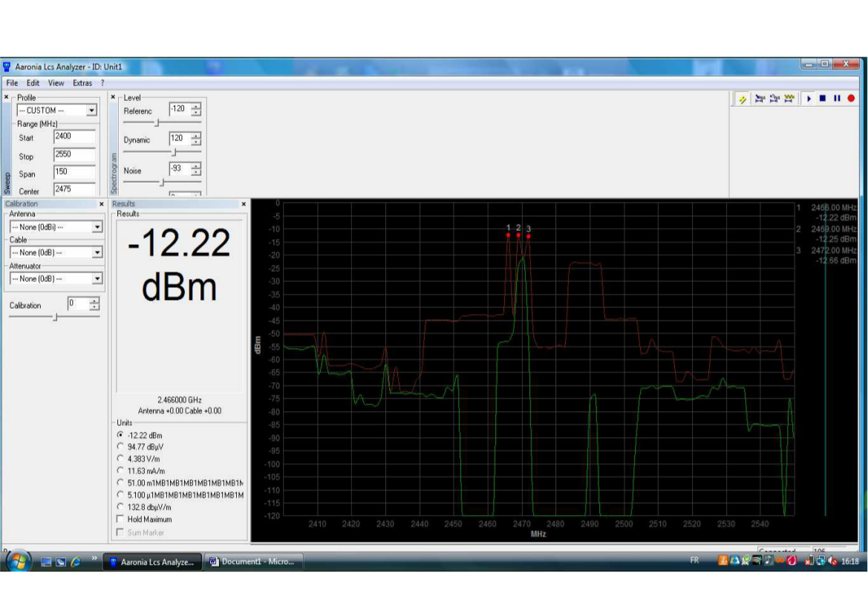
Task: Toggle the Sum Marker checkbox
Action: click(x=120, y=532)
